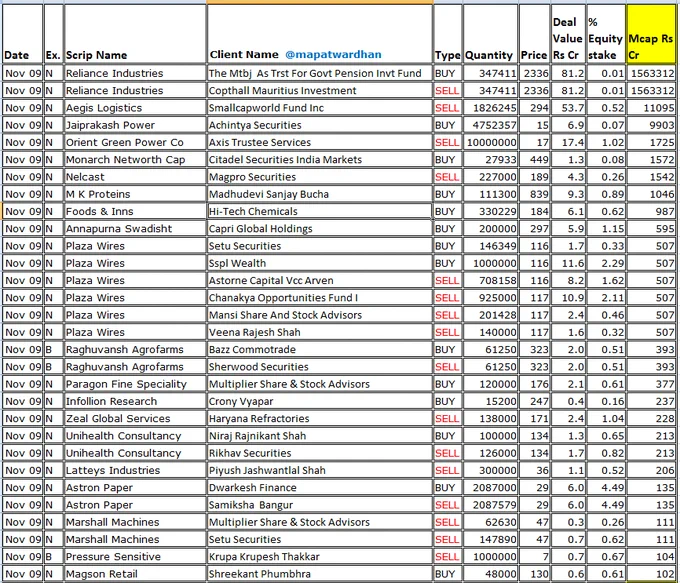This screenshot has width=680, height=583.
Task: Click Mcap value 9903
Action: (651, 125)
